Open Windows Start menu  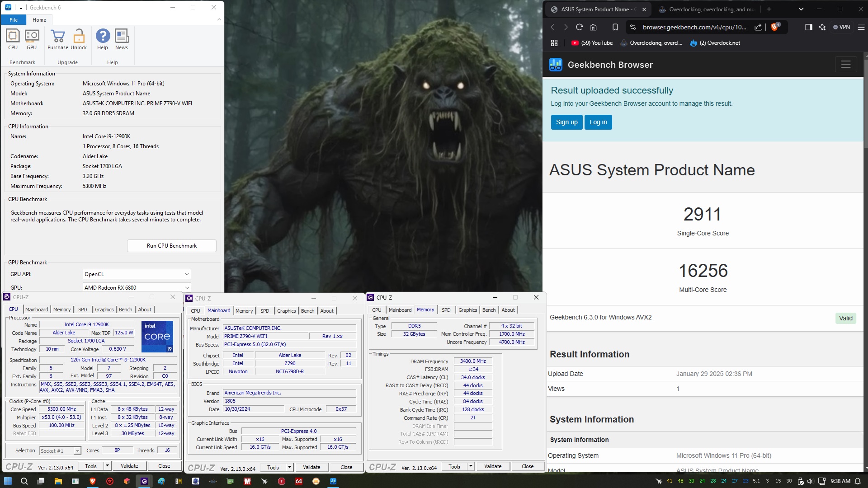8,481
